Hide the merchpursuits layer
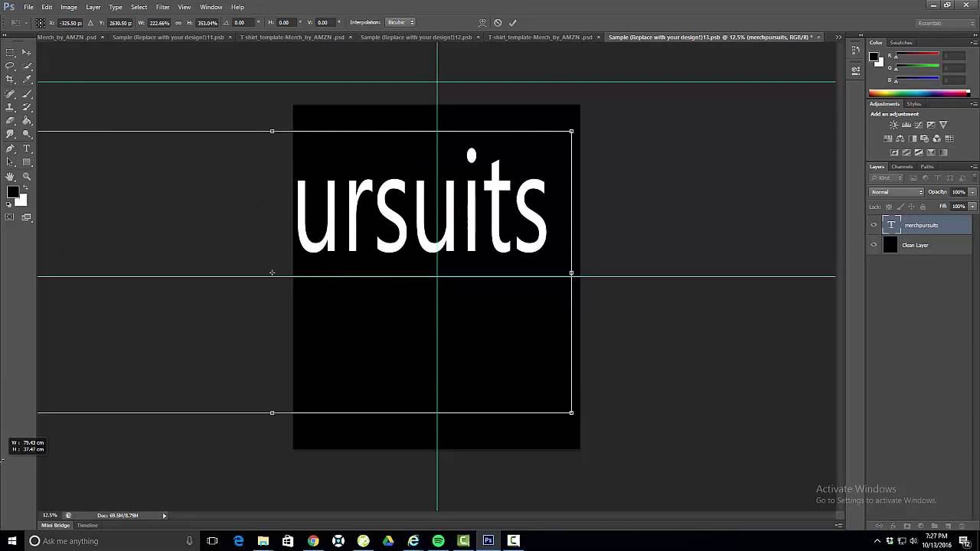Image resolution: width=980 pixels, height=551 pixels. [x=874, y=225]
